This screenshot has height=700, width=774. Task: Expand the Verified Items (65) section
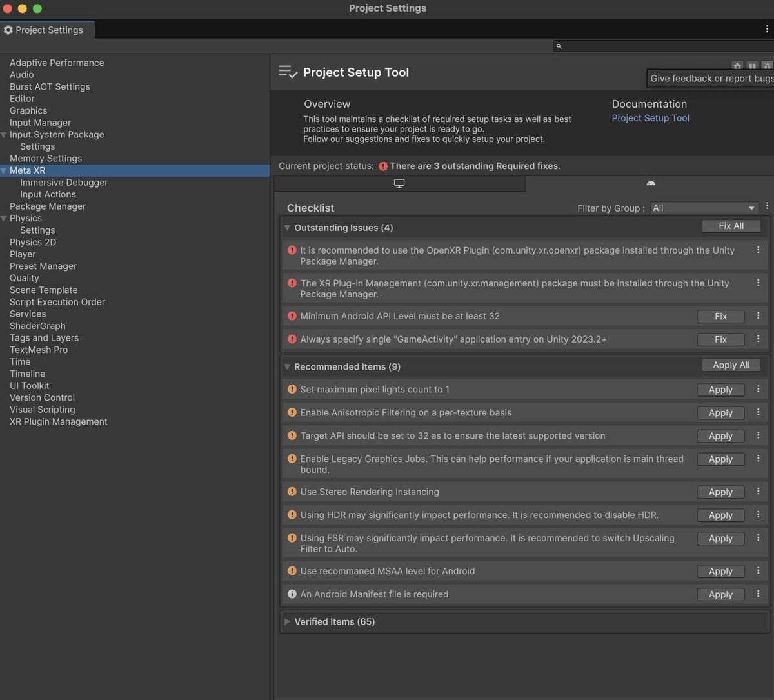click(x=288, y=621)
